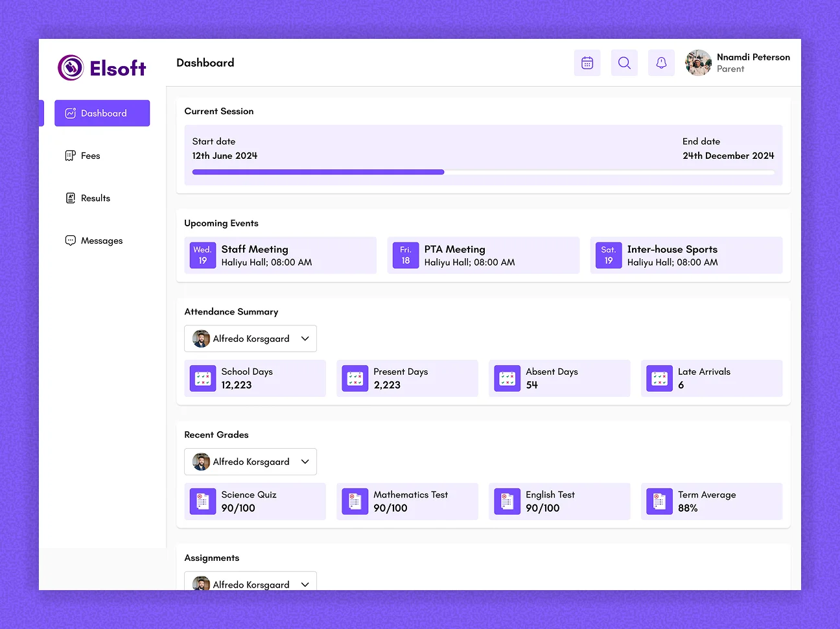Click the Current Session progress bar
The width and height of the screenshot is (840, 629).
click(x=483, y=172)
